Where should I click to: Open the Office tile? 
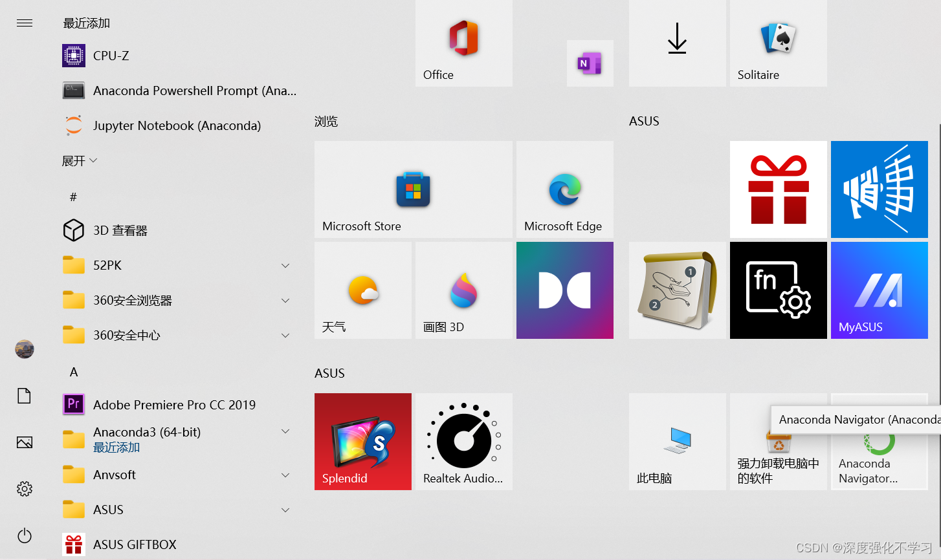[464, 43]
